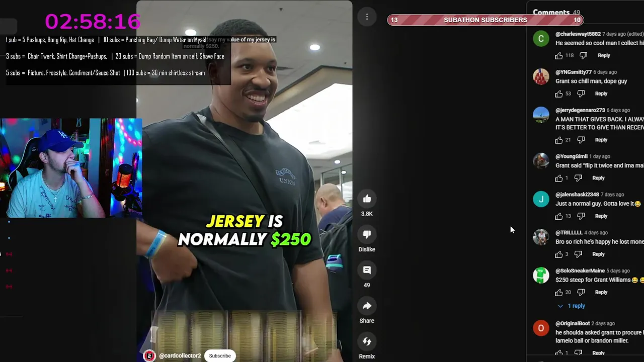Like the comment by @YNGsmitty77
This screenshot has height=362, width=644.
tap(559, 94)
